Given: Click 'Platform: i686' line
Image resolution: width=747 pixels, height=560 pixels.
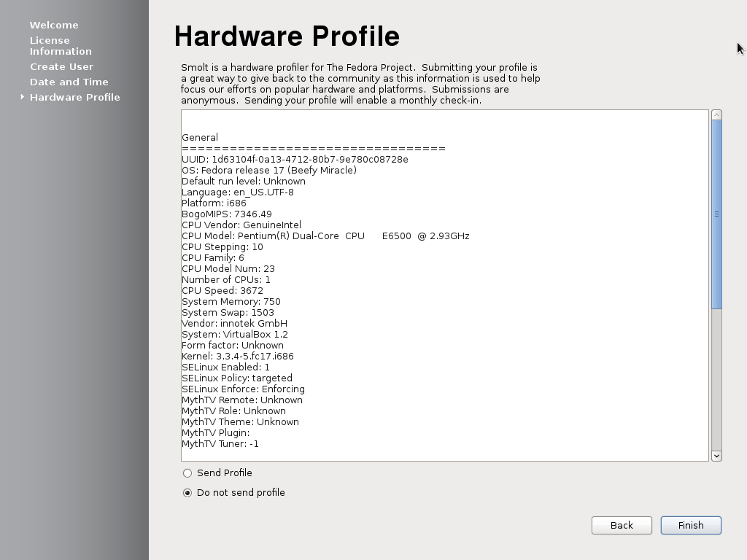Looking at the screenshot, I should (214, 203).
